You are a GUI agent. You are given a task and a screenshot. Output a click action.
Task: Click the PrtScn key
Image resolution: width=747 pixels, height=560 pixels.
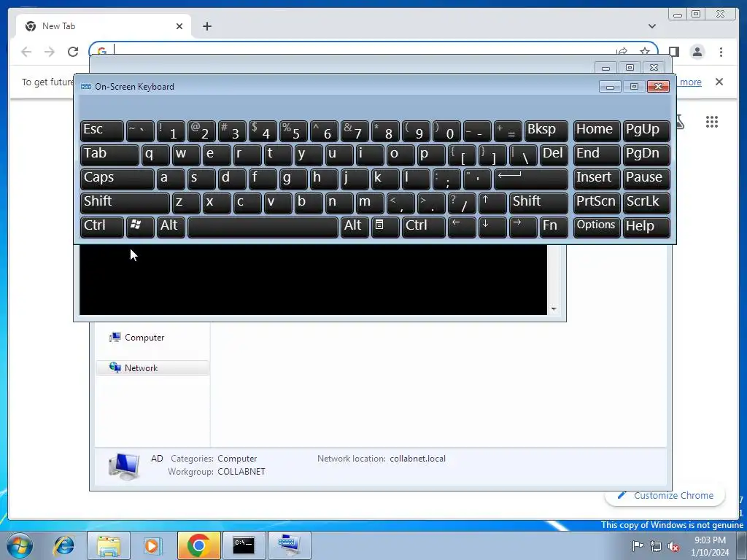click(597, 203)
